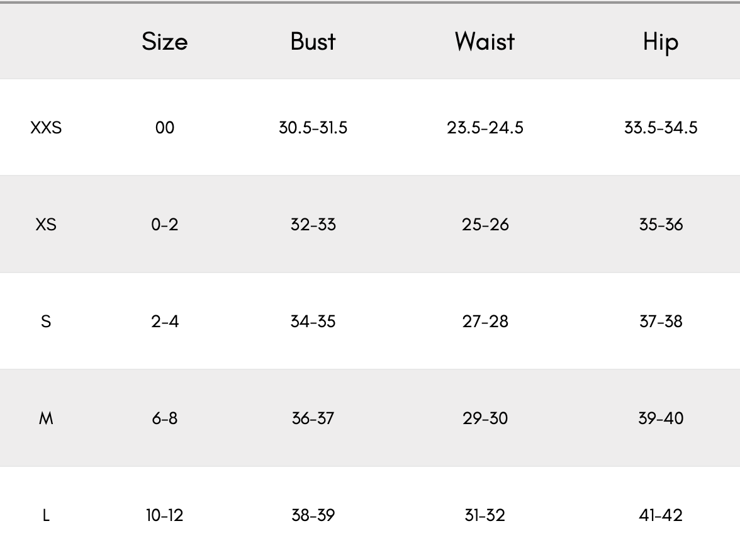
Task: Click the 34-35 bust cell
Action: click(x=313, y=322)
